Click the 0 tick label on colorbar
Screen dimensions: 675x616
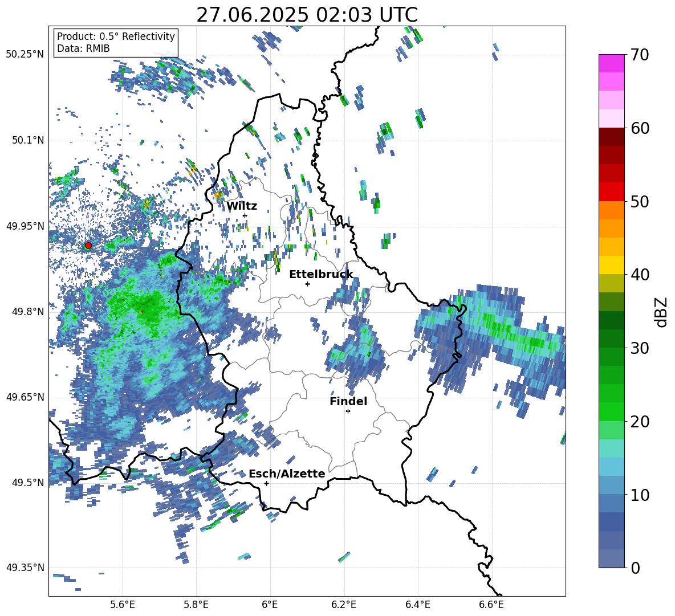coord(635,568)
